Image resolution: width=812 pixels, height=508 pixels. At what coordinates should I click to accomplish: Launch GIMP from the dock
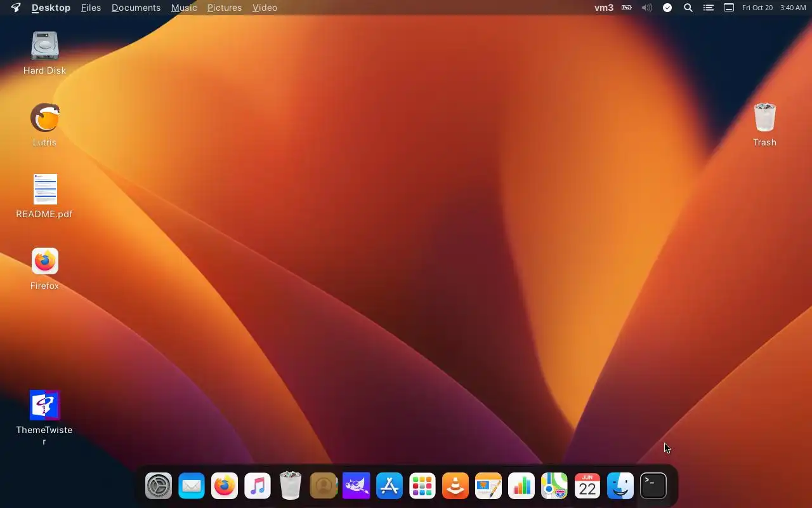pyautogui.click(x=357, y=486)
